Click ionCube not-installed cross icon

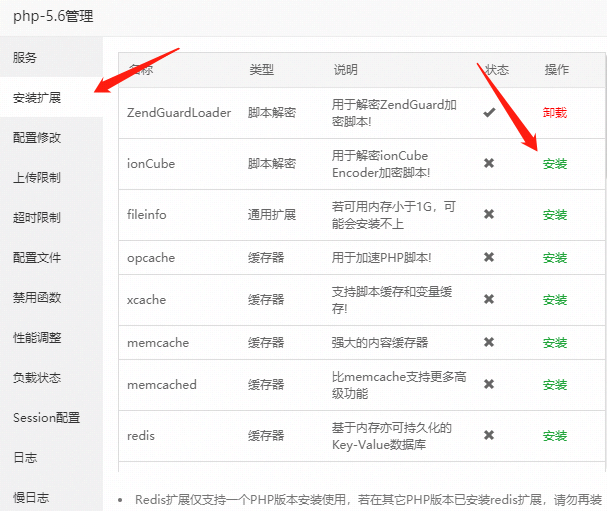coord(489,163)
